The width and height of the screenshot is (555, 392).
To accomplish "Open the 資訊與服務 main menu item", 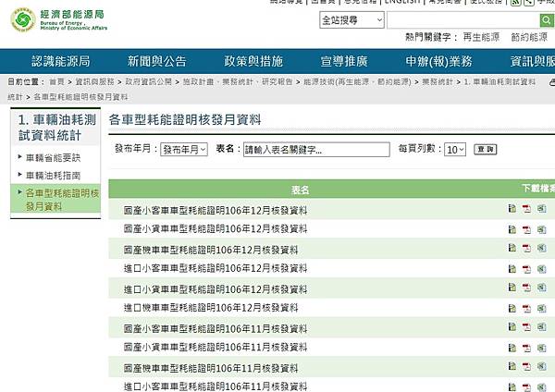I will 533,61.
